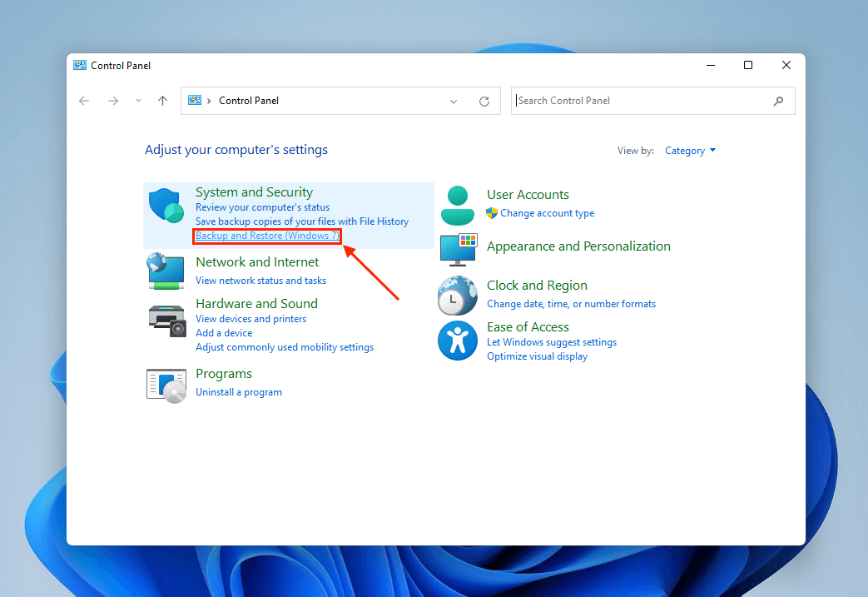Click the Control Panel breadcrumb in address bar
Screen dimensions: 868x597
249,101
